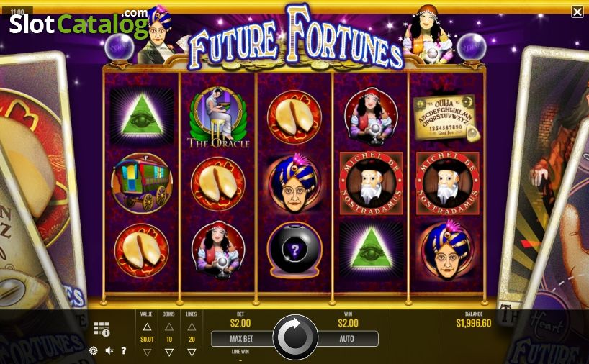Open the help question mark icon
This screenshot has width=589, height=364.
tap(124, 350)
